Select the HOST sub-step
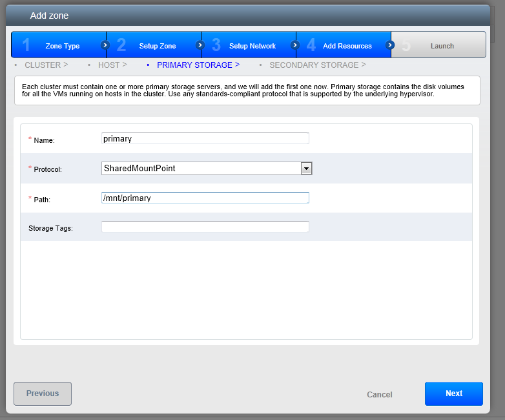 (x=112, y=65)
